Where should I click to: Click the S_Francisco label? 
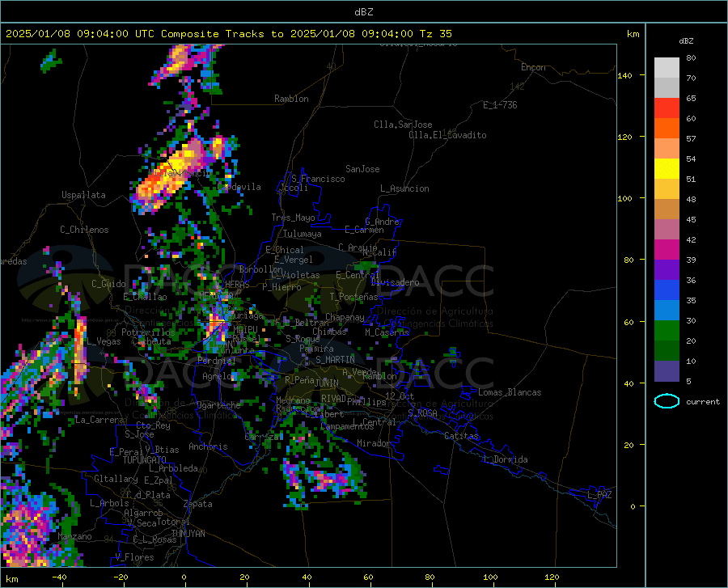pos(318,179)
